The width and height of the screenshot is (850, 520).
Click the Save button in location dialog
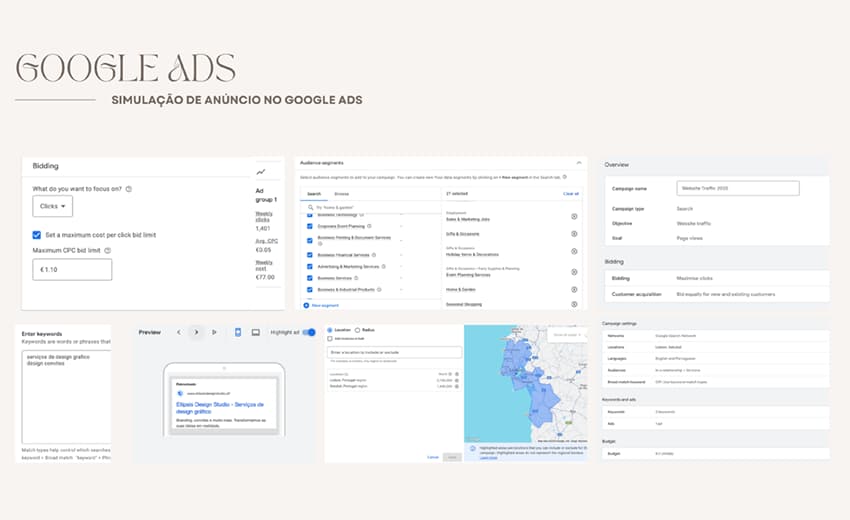coord(452,457)
